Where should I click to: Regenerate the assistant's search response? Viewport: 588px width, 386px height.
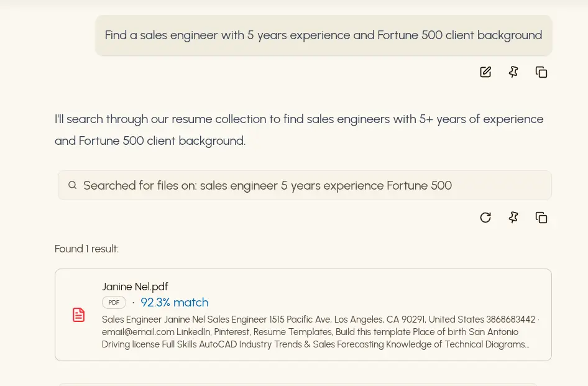(x=485, y=218)
